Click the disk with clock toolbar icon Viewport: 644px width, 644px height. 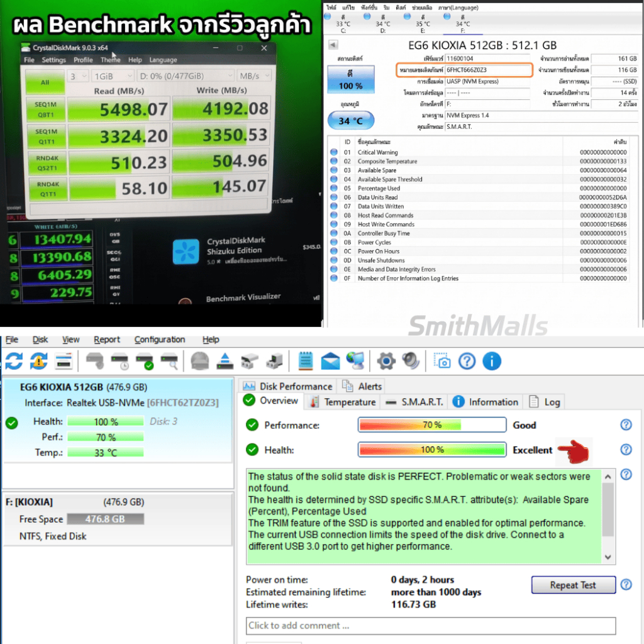119,362
